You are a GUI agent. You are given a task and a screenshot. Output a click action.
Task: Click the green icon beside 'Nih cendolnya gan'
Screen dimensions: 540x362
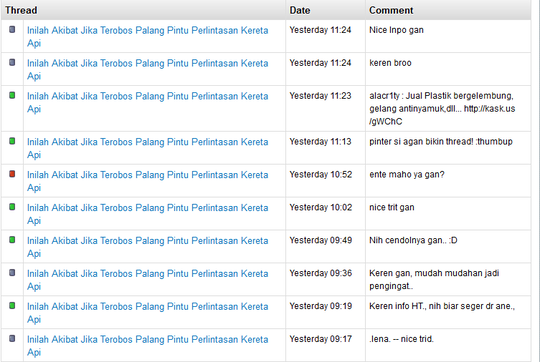point(12,240)
